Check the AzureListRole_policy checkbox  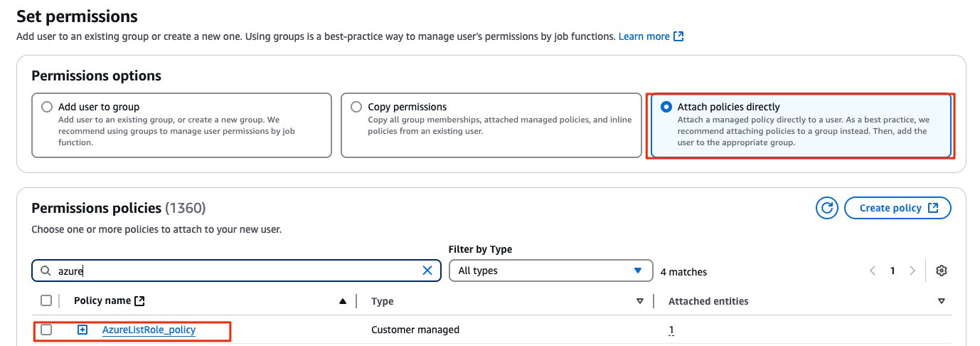pyautogui.click(x=46, y=330)
